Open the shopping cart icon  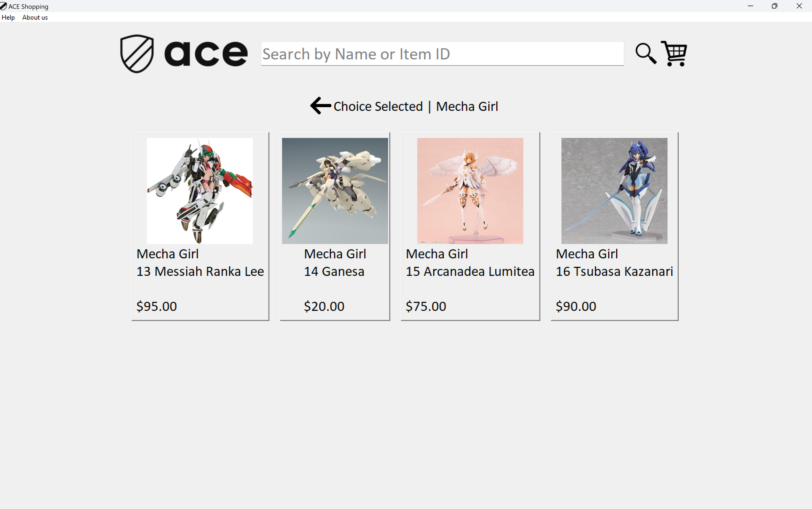point(674,54)
